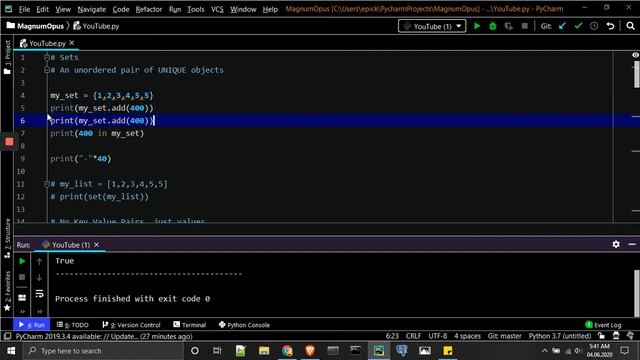Change file encoding UTF-8 in status bar
This screenshot has width=640, height=360.
pos(438,336)
